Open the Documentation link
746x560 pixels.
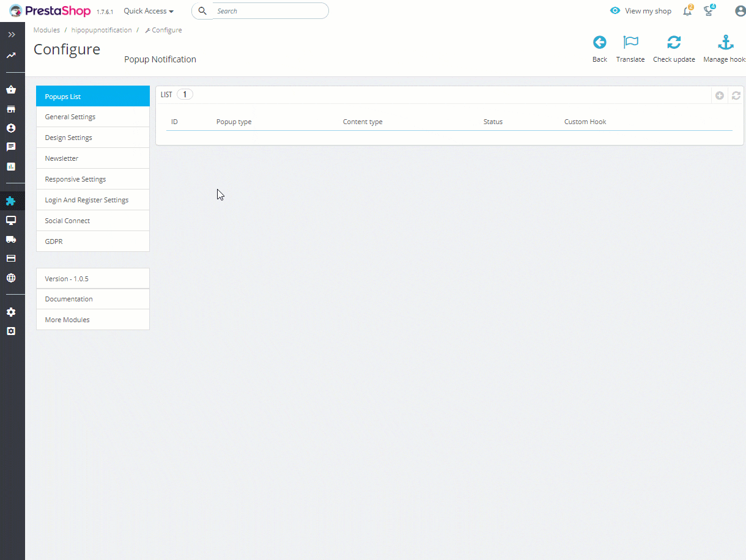point(93,299)
